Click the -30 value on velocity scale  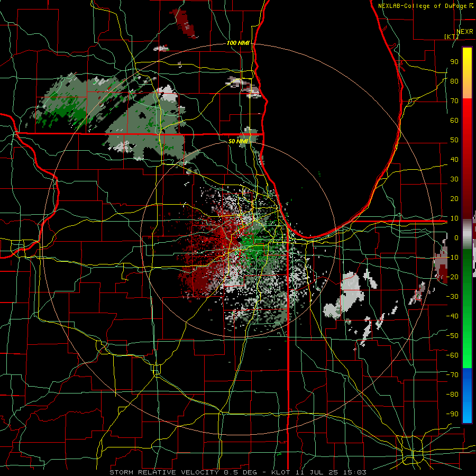pos(452,296)
